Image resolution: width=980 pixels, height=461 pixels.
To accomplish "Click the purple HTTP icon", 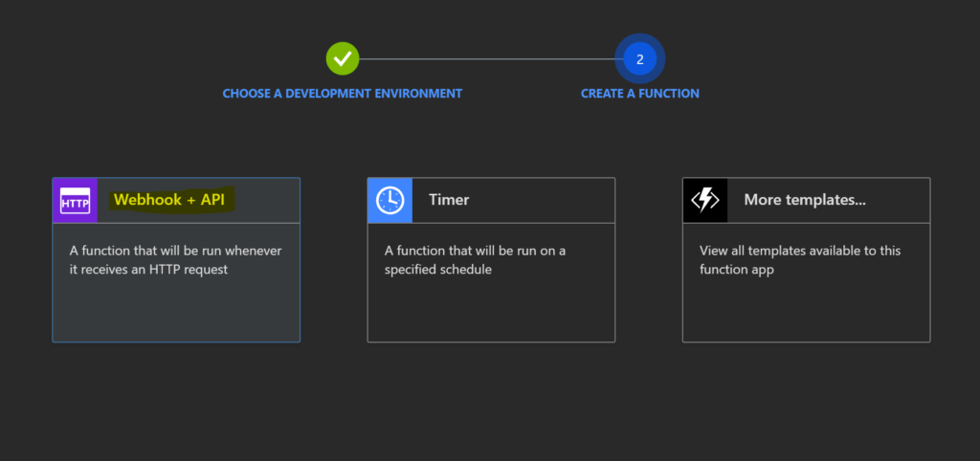I will point(75,201).
